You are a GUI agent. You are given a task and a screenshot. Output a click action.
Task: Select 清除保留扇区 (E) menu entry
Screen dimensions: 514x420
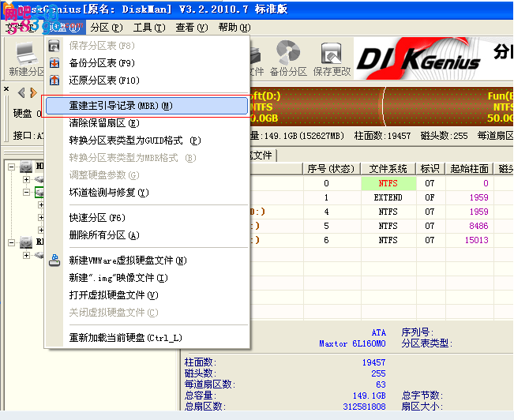147,123
